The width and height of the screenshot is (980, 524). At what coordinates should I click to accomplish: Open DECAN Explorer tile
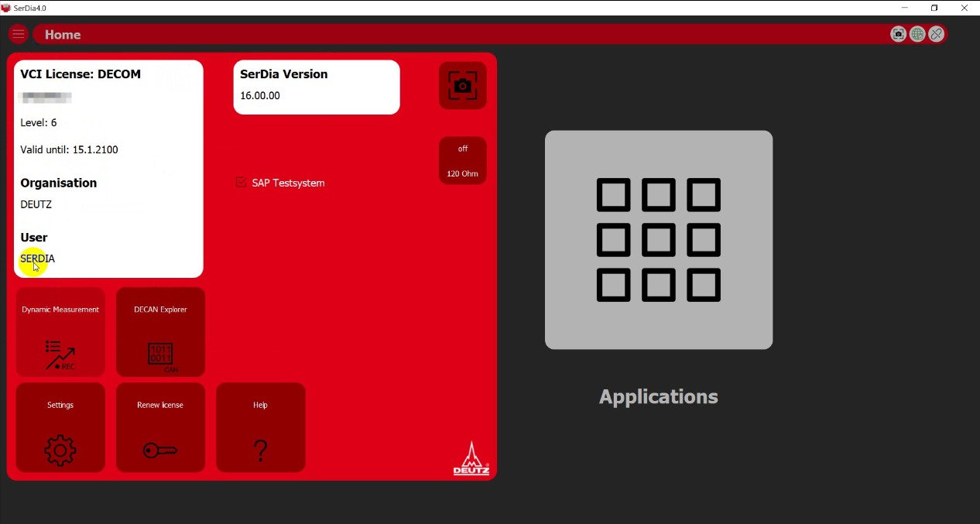[160, 332]
